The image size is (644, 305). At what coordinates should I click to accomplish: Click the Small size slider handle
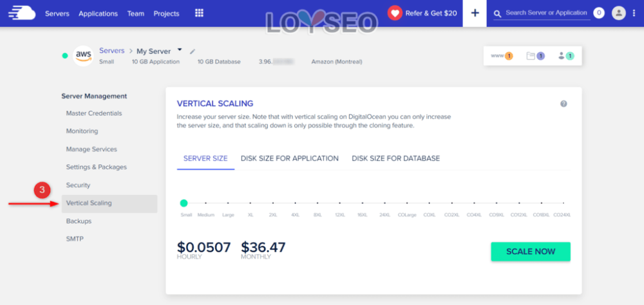pos(184,203)
